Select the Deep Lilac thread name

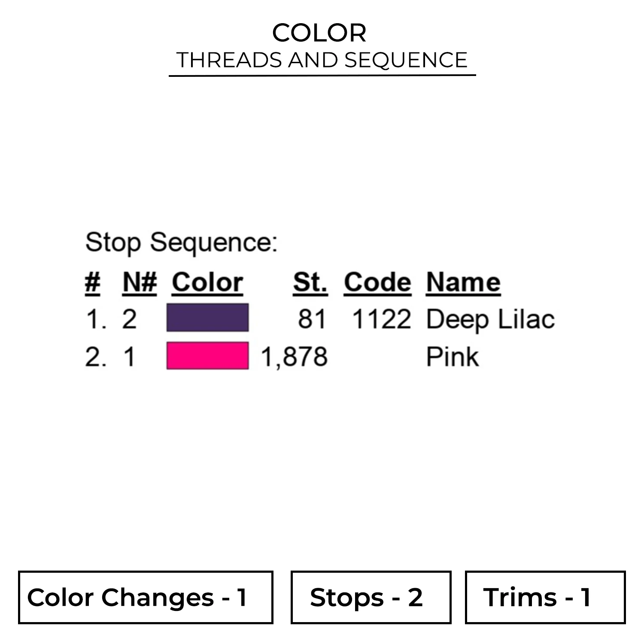[490, 320]
